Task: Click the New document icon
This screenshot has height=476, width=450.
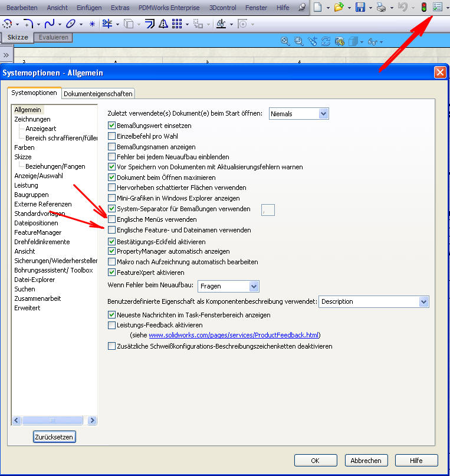Action: point(317,6)
